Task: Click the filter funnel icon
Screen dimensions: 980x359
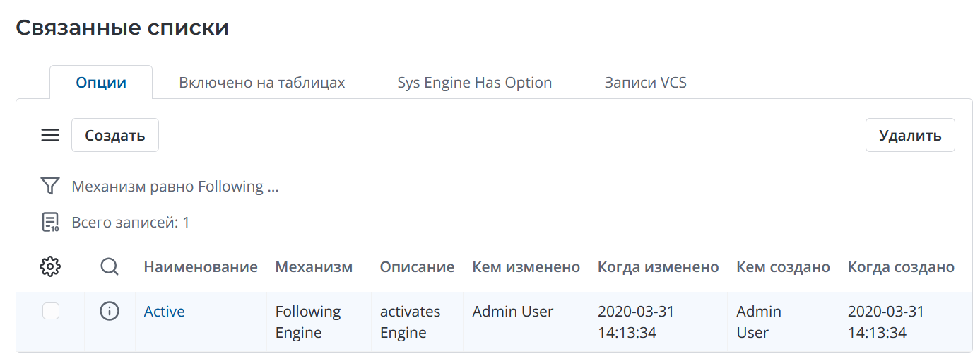Action: (49, 187)
